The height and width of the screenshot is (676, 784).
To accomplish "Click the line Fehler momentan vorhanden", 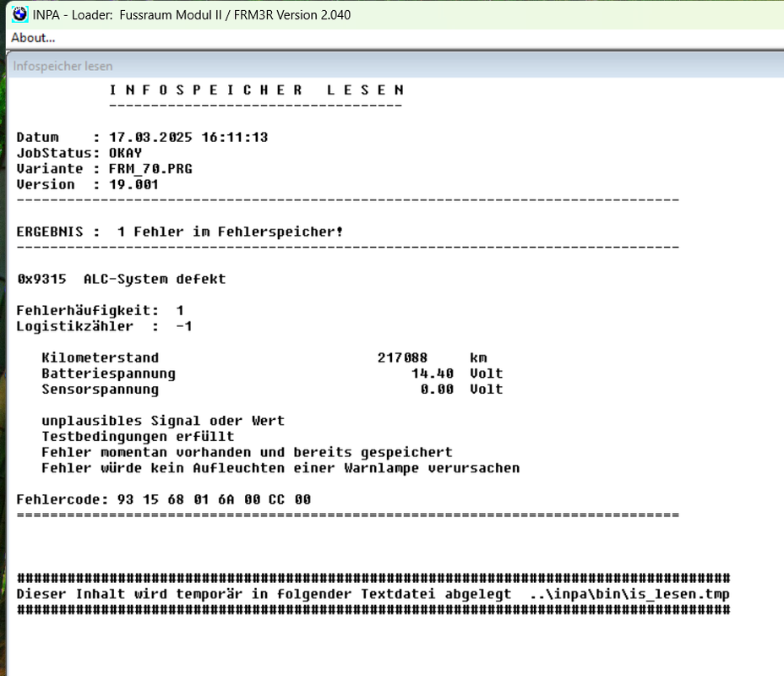I will tap(247, 453).
